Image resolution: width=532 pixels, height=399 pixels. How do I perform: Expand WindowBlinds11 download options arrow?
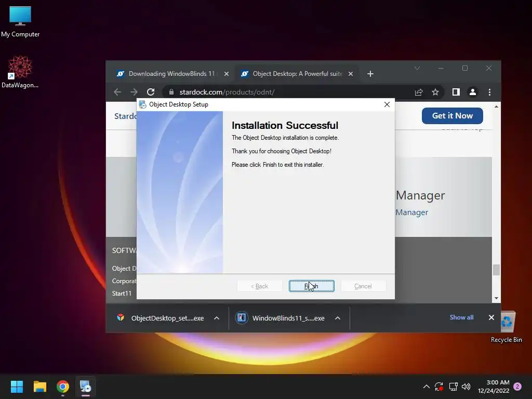[338, 318]
